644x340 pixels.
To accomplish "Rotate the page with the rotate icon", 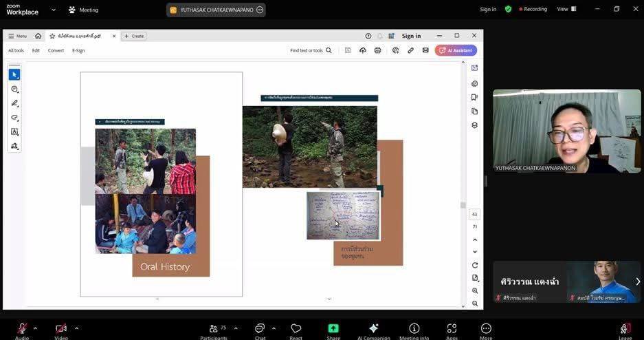I will (474, 265).
